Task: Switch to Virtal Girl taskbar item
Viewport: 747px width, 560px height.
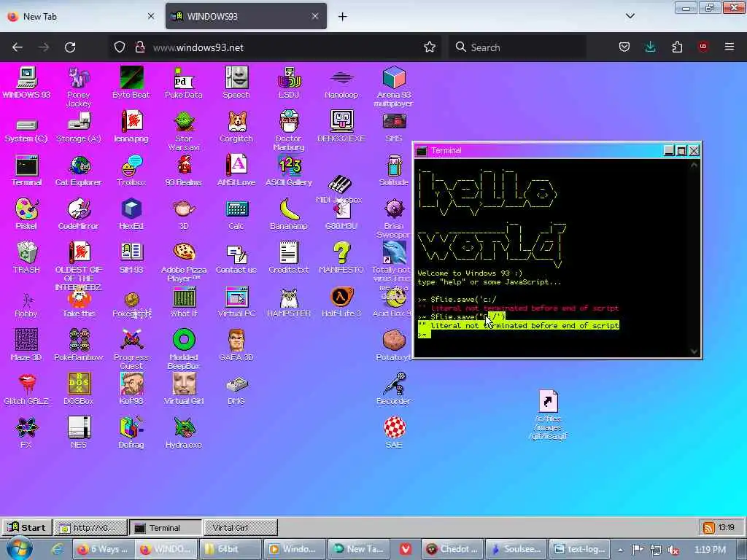Action: point(241,528)
